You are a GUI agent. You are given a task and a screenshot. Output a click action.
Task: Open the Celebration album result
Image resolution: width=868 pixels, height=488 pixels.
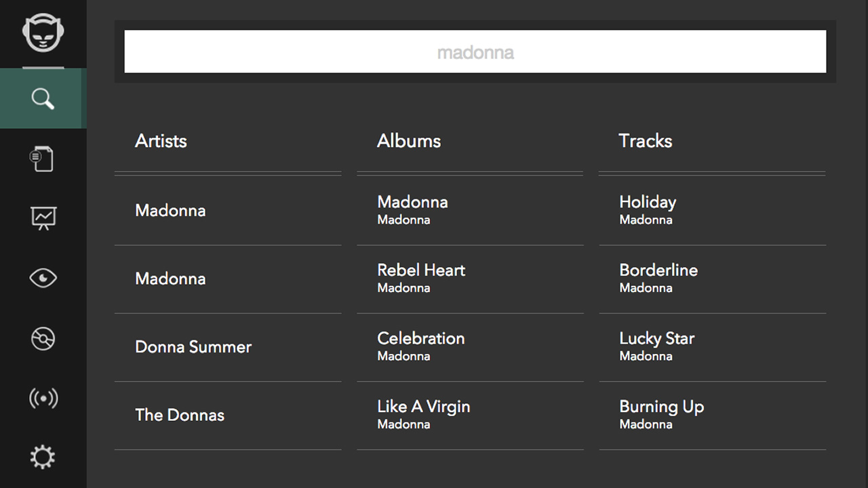coord(421,346)
